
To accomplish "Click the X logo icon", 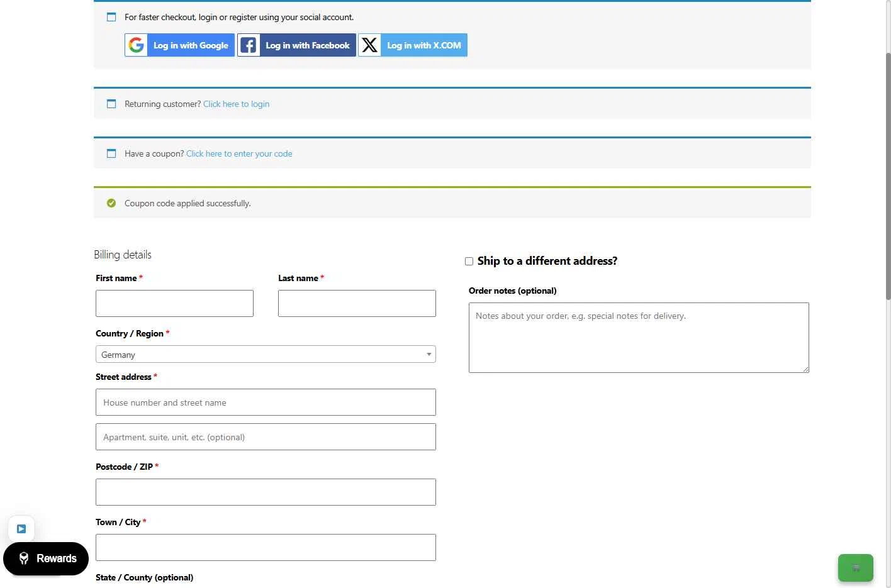I will (x=370, y=45).
